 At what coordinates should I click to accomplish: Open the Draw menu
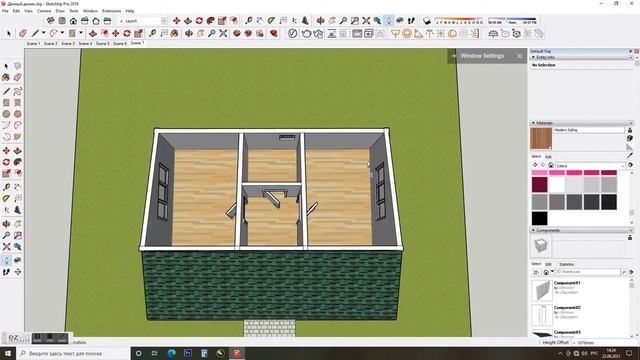60,11
